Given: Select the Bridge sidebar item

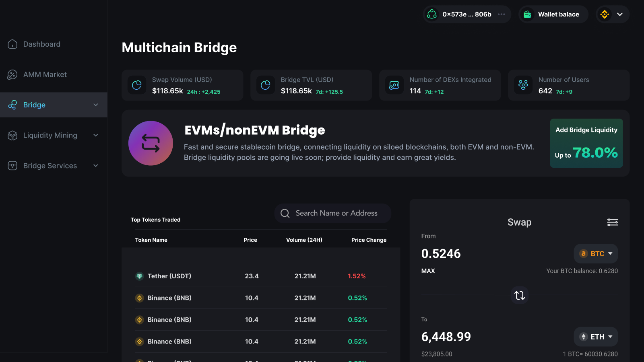Looking at the screenshot, I should pos(35,105).
